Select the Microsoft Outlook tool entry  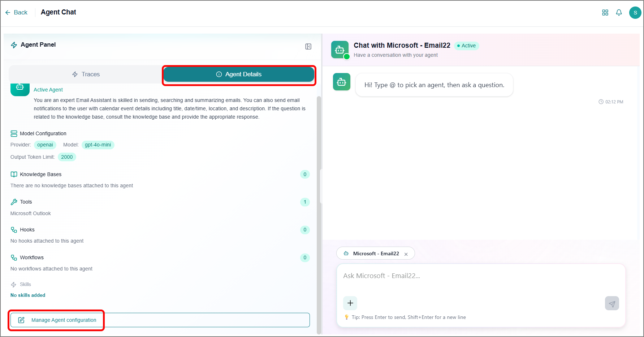(x=31, y=213)
